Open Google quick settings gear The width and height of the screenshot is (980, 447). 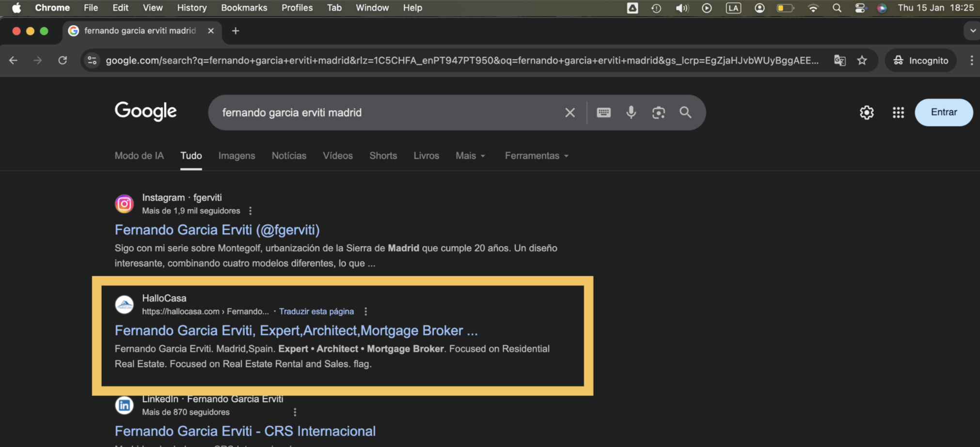click(x=867, y=112)
